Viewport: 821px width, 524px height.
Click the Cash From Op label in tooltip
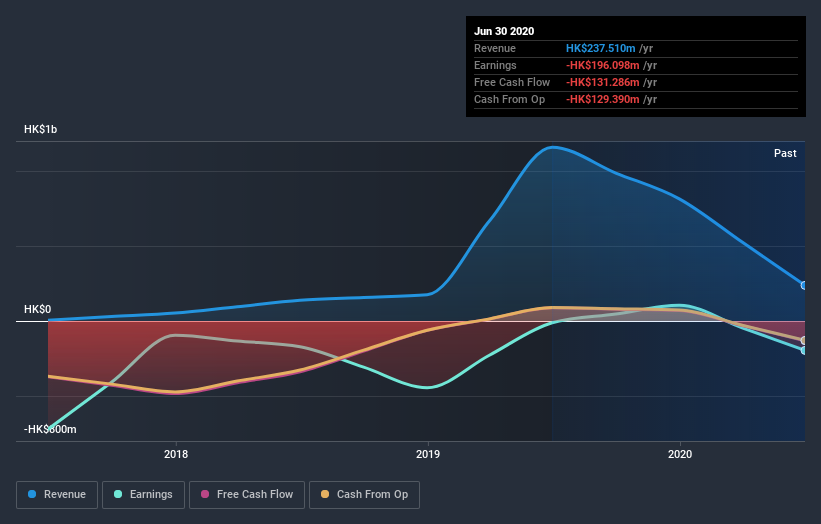pyautogui.click(x=509, y=99)
